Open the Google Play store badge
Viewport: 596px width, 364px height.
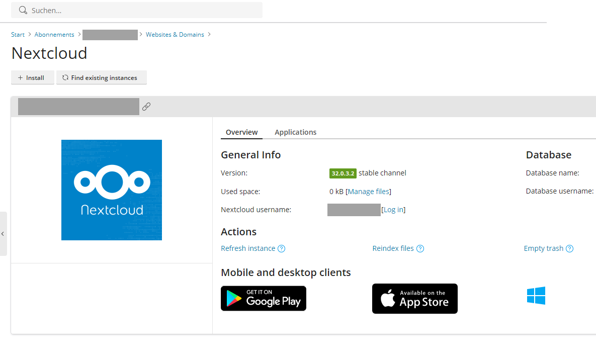[x=264, y=299]
